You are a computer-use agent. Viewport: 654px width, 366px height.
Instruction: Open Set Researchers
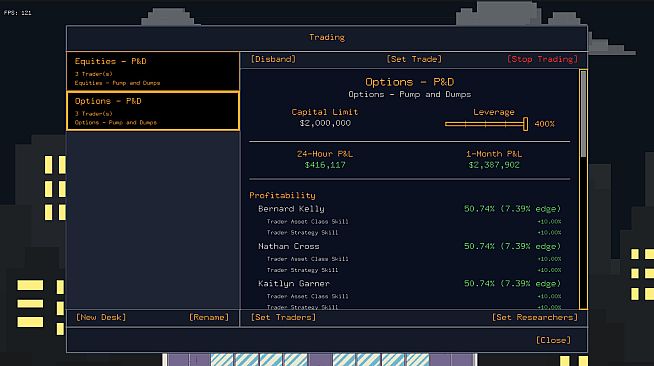[x=535, y=317]
